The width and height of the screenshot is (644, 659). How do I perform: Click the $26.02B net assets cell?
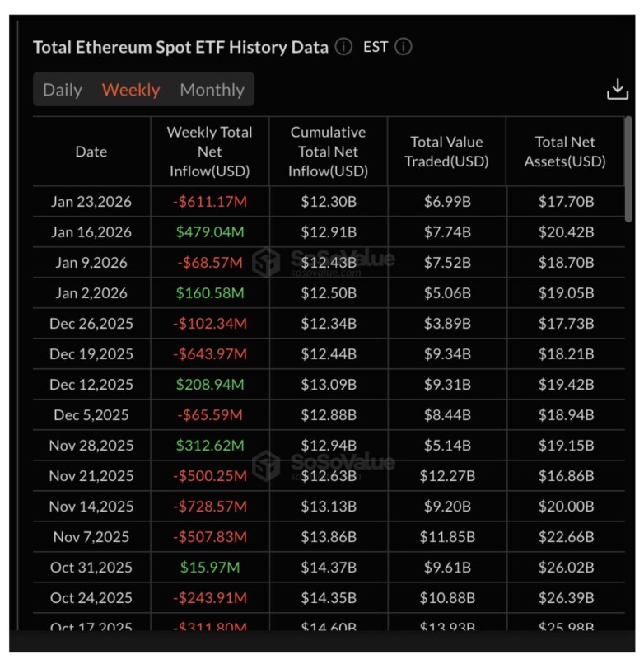(566, 568)
